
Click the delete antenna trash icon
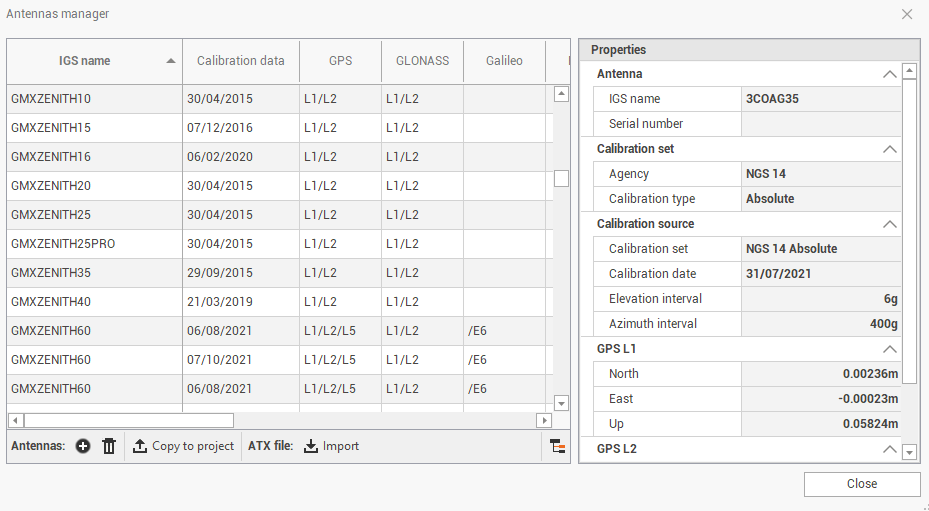(109, 446)
